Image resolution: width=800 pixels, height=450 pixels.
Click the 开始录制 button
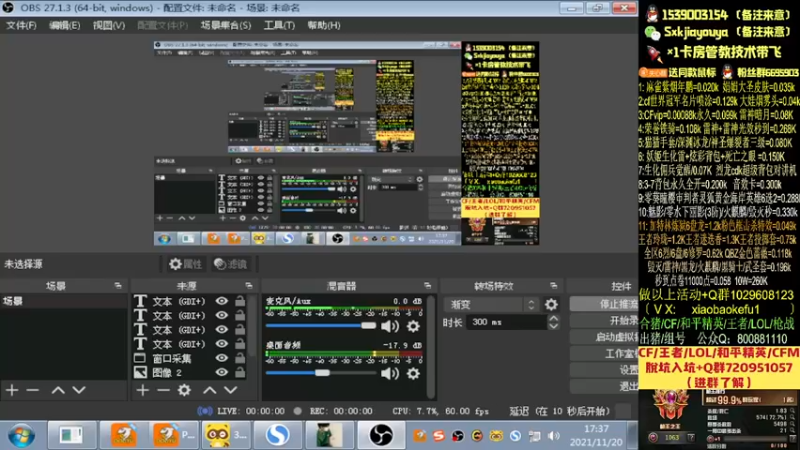(604, 320)
